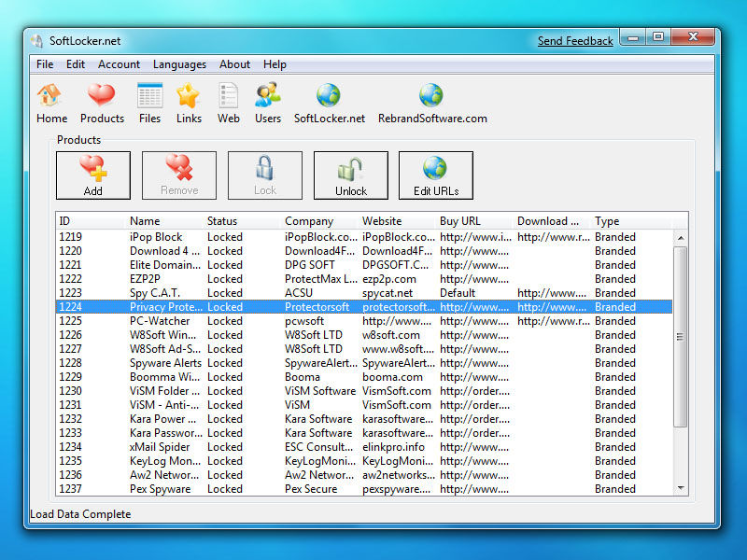This screenshot has height=560, width=747.
Task: Click the booma.com website cell
Action: (x=392, y=377)
